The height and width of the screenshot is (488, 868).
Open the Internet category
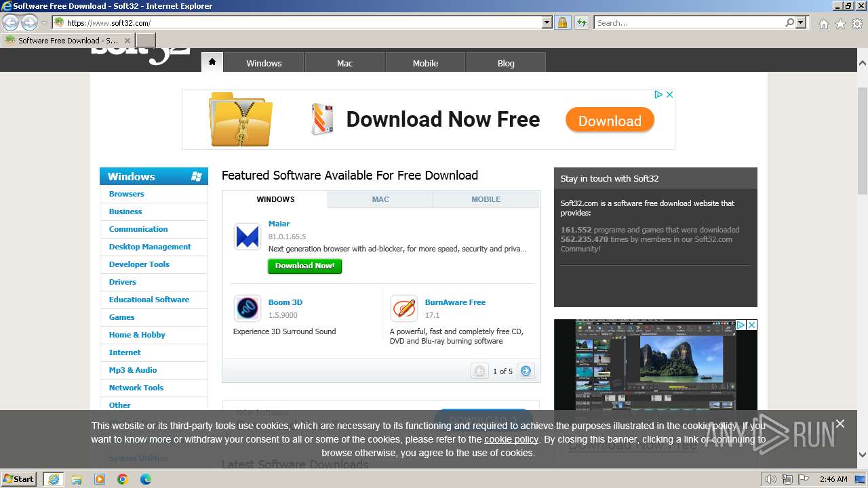coord(125,352)
